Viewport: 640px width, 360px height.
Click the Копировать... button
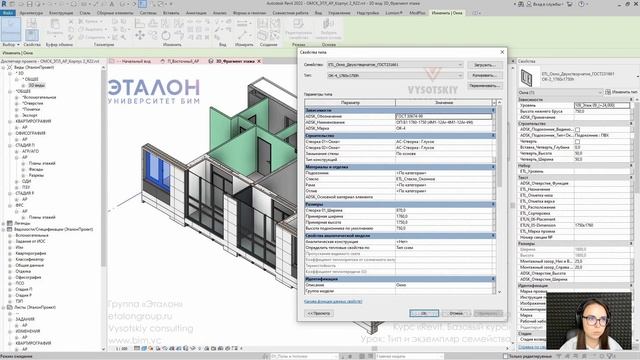click(484, 76)
